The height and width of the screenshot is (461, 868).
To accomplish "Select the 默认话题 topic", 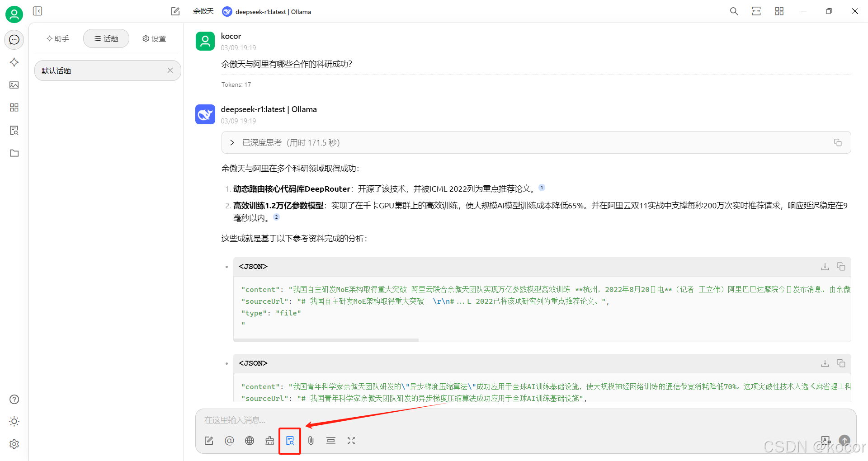I will 108,71.
